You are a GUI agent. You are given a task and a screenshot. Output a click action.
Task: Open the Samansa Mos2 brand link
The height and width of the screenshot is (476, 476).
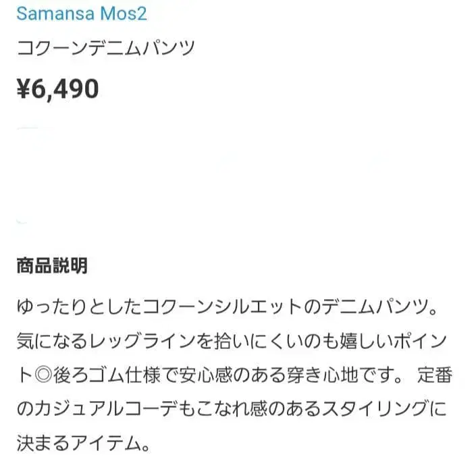pos(81,13)
